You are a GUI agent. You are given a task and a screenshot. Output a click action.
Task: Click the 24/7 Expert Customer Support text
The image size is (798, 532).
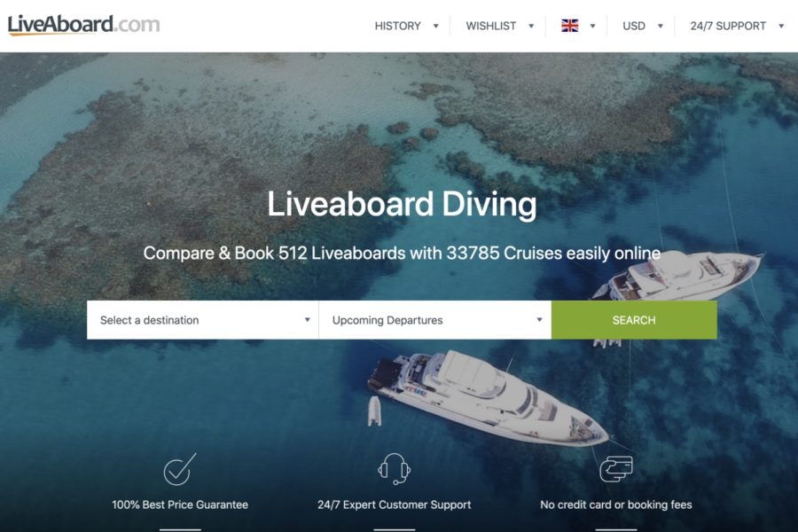[x=394, y=505]
